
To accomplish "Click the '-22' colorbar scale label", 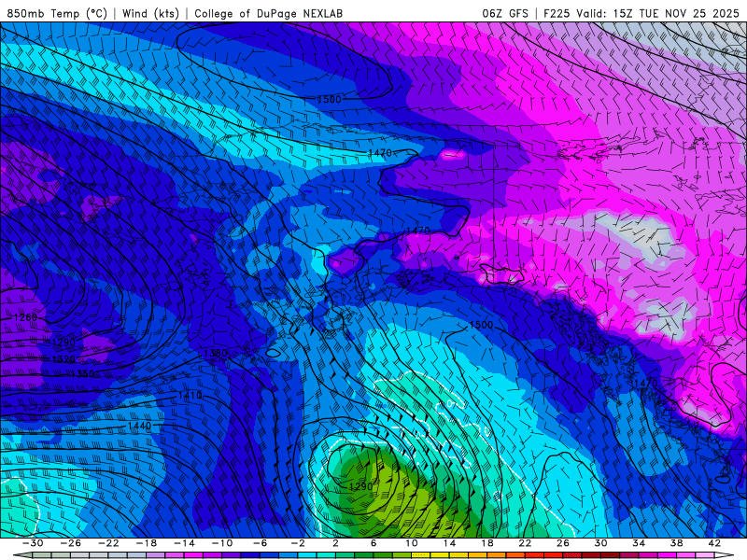I will (108, 543).
